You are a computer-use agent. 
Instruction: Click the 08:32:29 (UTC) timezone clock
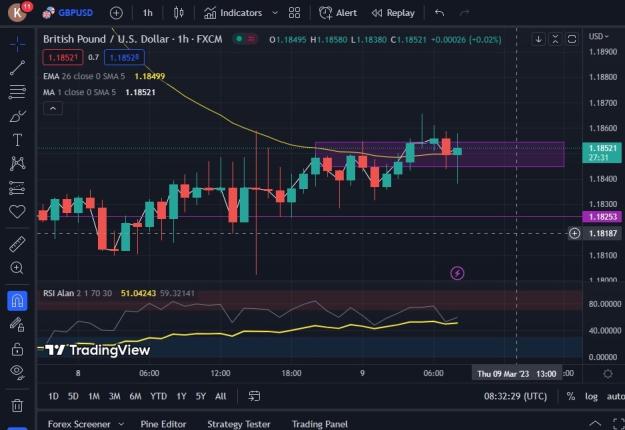515,396
